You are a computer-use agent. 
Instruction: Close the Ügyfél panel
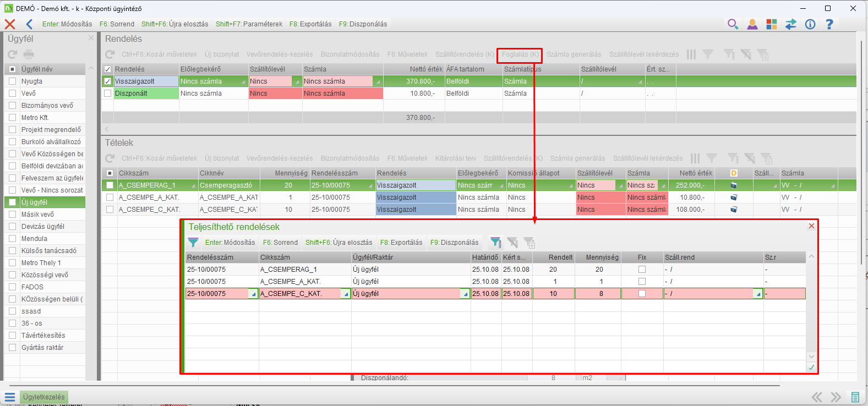(91, 39)
